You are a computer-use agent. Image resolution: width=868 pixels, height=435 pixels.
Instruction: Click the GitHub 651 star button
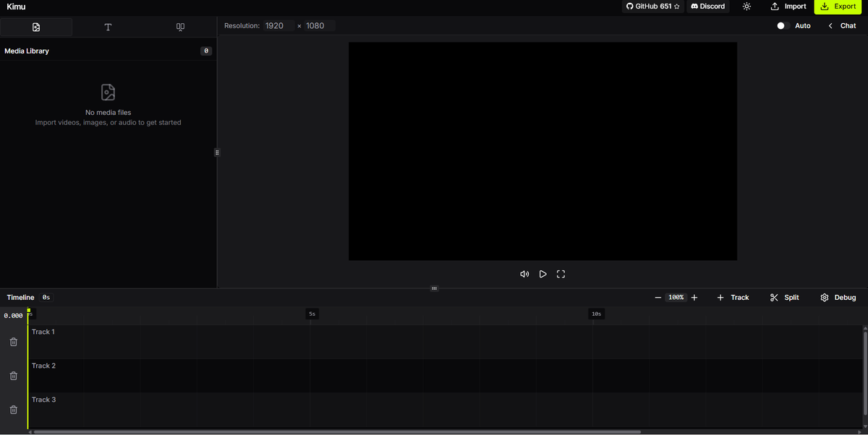pyautogui.click(x=653, y=7)
